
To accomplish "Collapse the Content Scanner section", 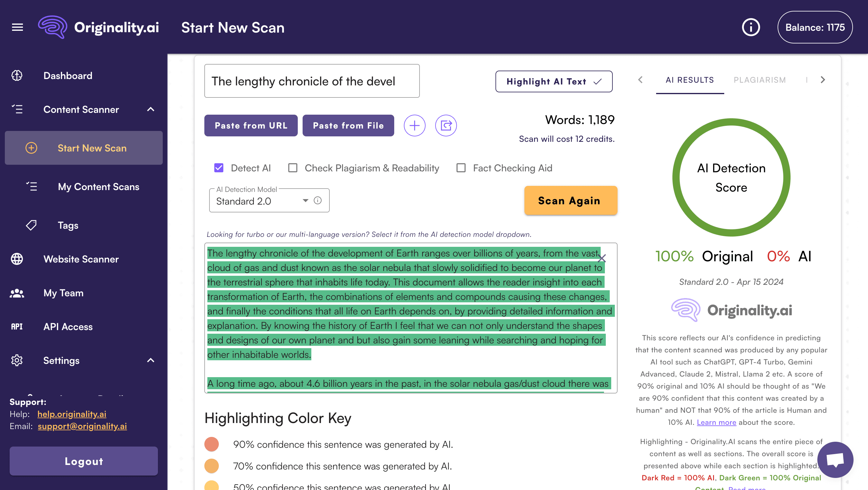I will point(151,109).
